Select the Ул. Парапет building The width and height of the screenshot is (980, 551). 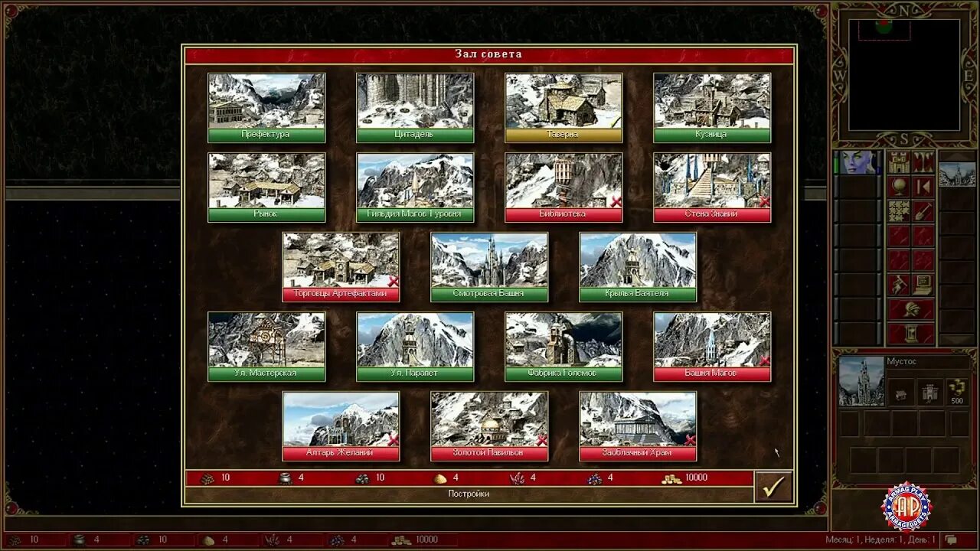[415, 347]
